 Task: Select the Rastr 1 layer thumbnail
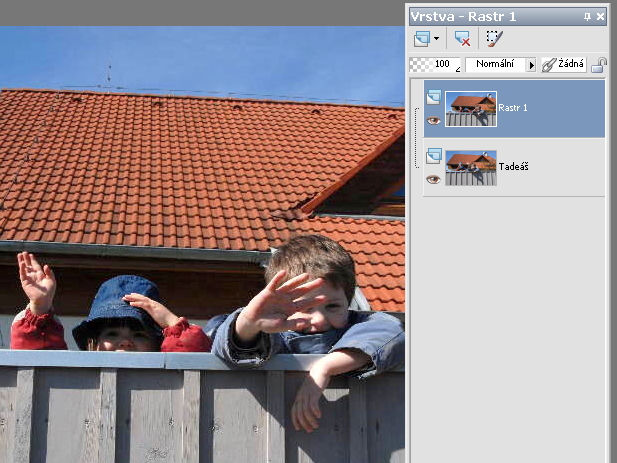(x=471, y=109)
